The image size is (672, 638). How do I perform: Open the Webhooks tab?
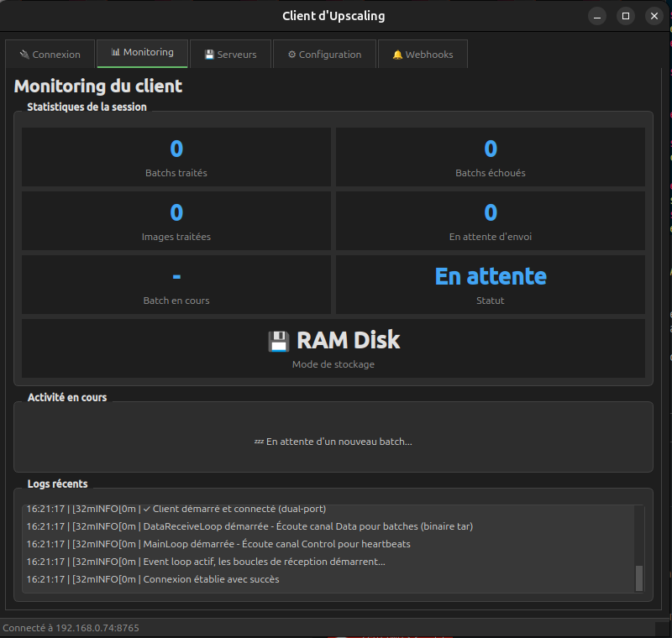(423, 53)
